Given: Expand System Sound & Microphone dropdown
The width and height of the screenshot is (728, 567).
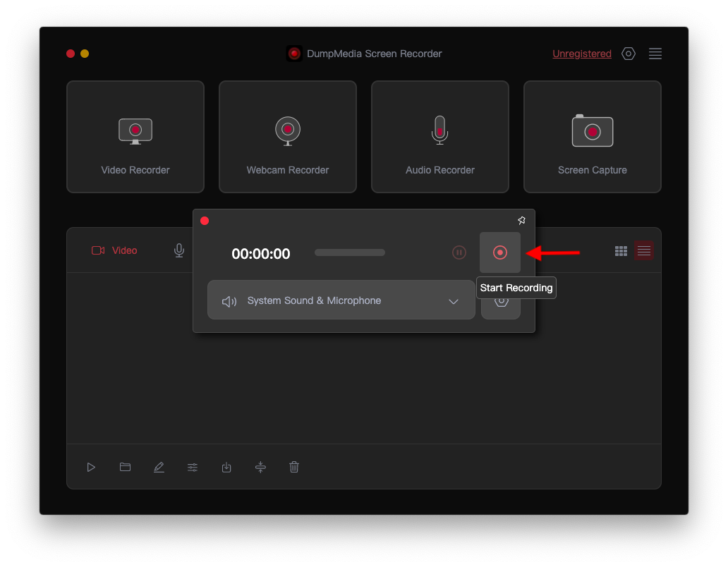Looking at the screenshot, I should [341, 300].
